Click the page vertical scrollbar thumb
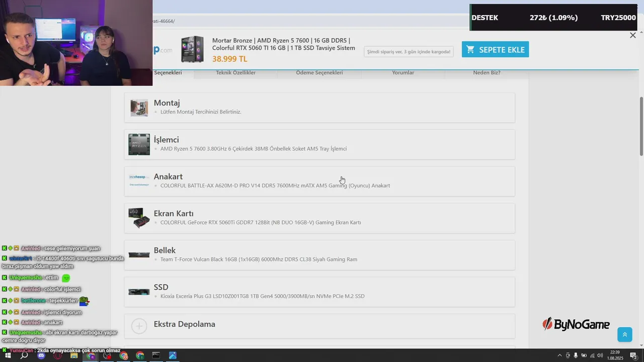 (641, 126)
